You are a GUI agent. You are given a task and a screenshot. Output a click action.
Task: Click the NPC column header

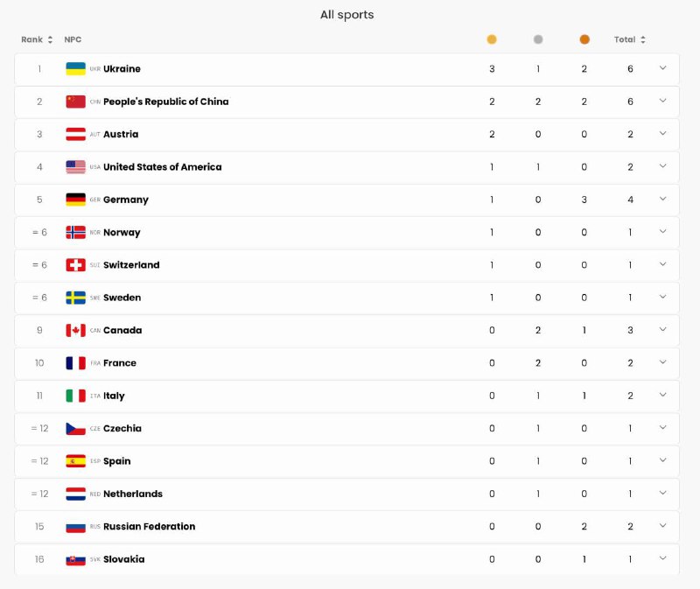73,39
